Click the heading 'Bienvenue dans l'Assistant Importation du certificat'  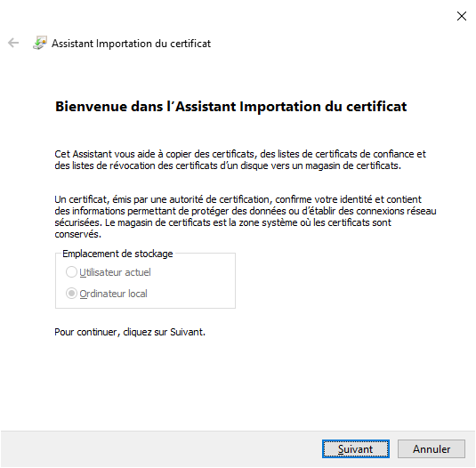click(230, 107)
